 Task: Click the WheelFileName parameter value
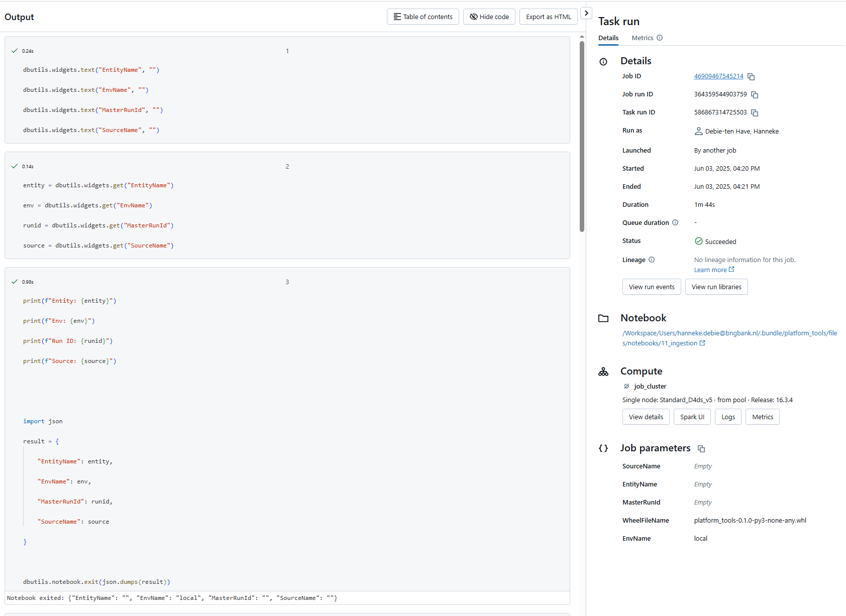coord(750,520)
